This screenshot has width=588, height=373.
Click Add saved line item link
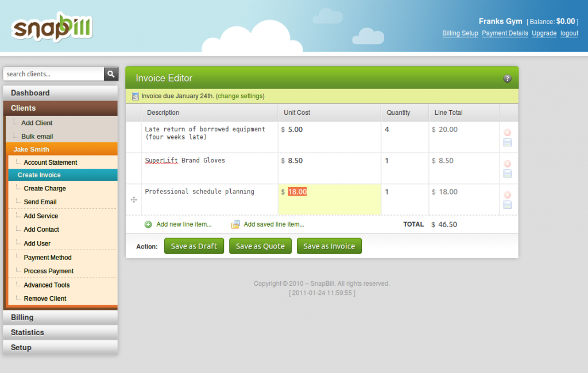pos(274,224)
